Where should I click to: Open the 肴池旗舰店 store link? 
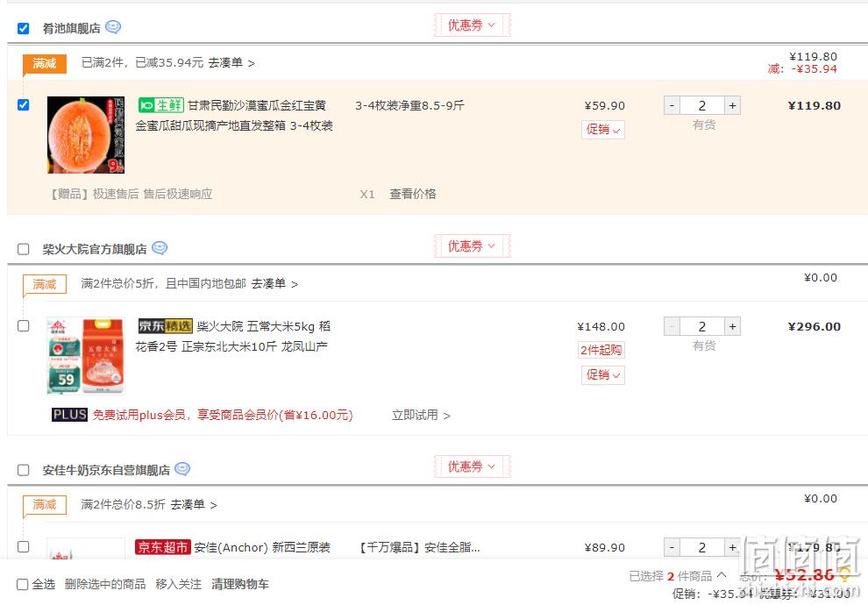[x=71, y=28]
